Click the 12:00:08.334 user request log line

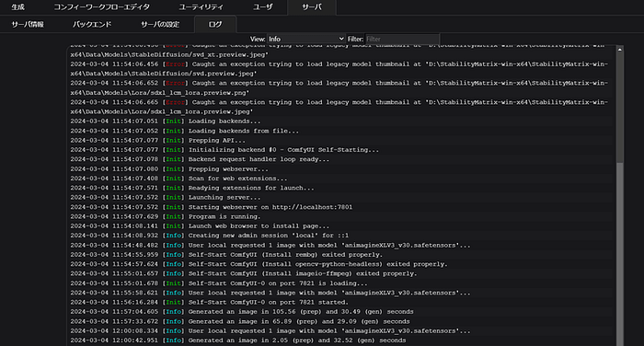(270, 331)
